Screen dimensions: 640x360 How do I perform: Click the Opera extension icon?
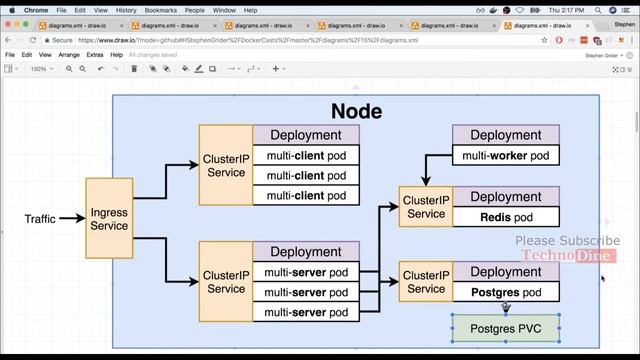click(x=559, y=40)
